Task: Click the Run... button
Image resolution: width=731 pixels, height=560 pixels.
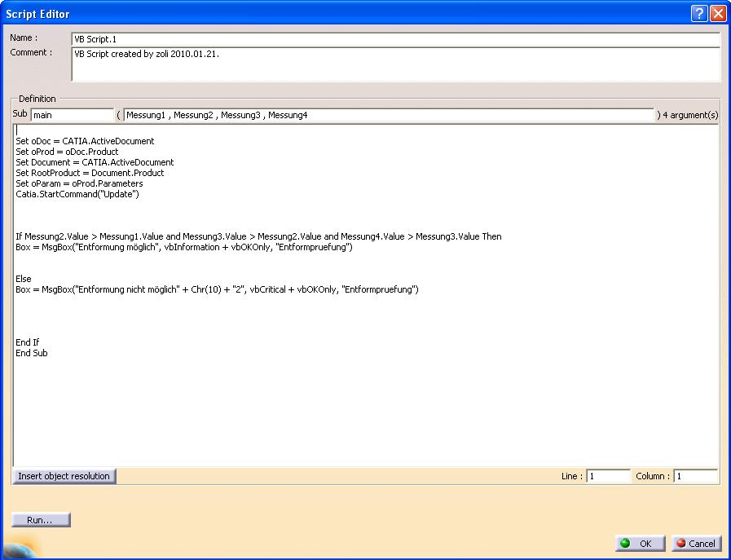Action: (x=41, y=520)
